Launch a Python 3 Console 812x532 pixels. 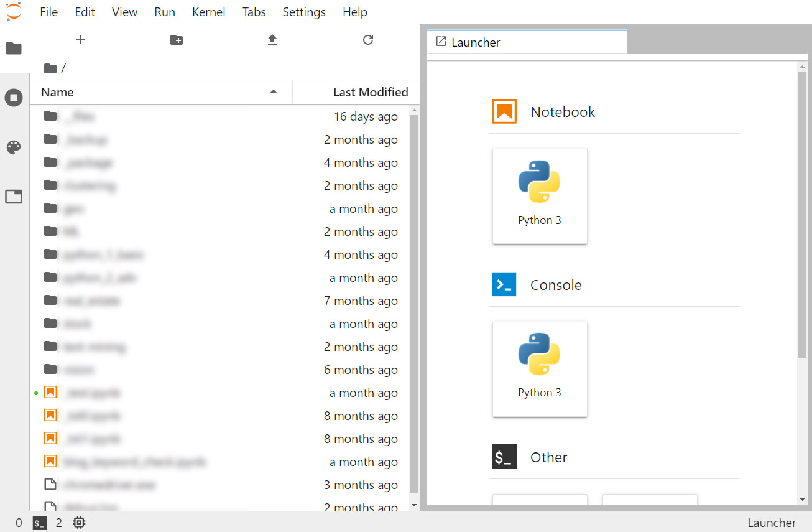pyautogui.click(x=540, y=369)
